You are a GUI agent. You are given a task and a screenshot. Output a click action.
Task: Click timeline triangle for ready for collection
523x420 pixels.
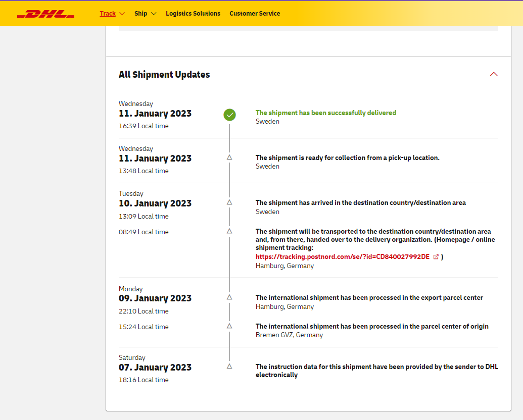click(229, 157)
